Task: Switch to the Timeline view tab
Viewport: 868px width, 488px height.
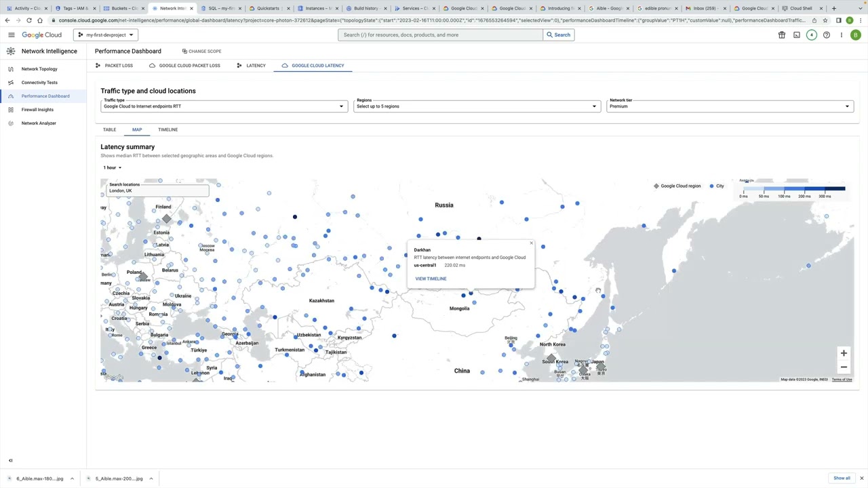Action: 167,129
